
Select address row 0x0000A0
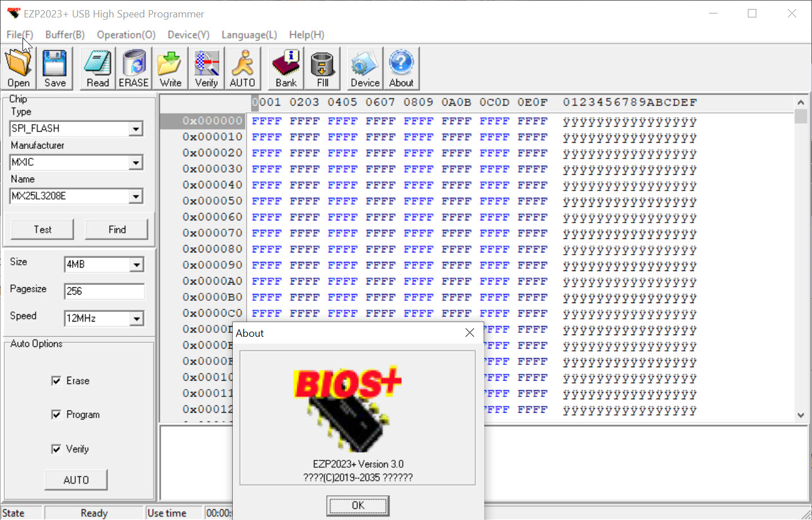pyautogui.click(x=212, y=281)
